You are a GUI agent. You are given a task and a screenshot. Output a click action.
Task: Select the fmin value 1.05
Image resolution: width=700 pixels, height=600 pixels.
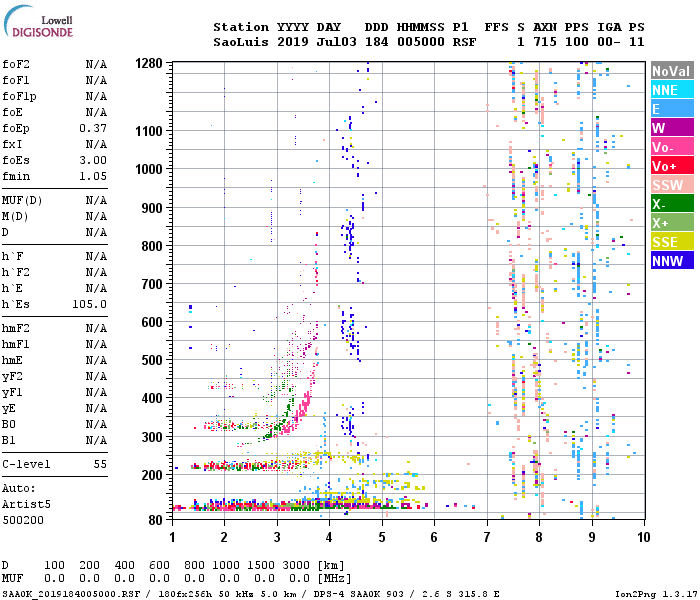93,176
